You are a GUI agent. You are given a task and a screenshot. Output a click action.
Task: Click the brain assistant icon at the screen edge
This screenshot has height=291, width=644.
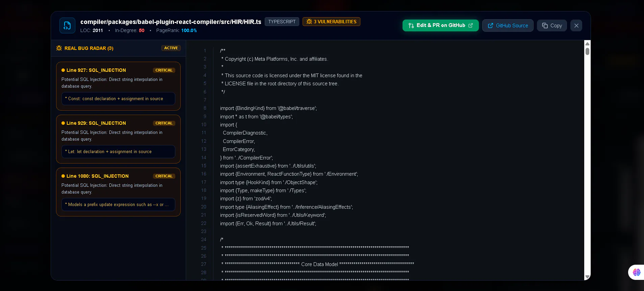tap(637, 272)
